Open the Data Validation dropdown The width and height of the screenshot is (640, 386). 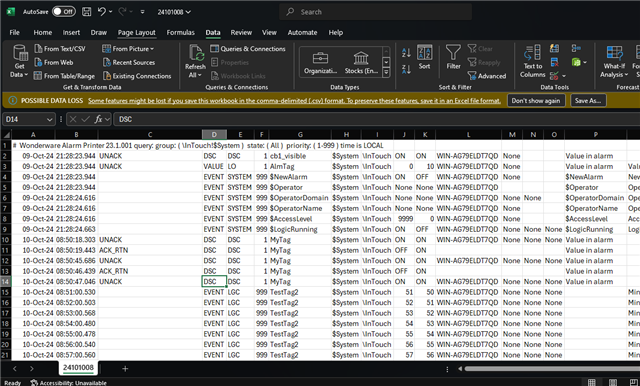564,76
